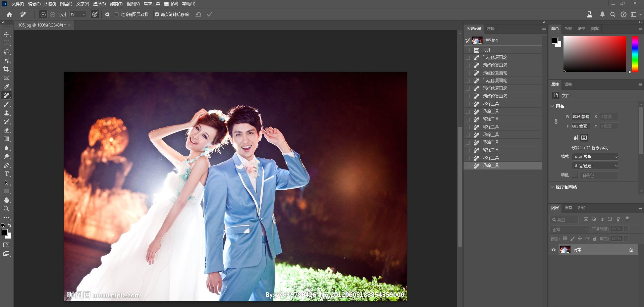Image resolution: width=644 pixels, height=307 pixels.
Task: Expand the 标尺和网格 section
Action: [x=552, y=187]
